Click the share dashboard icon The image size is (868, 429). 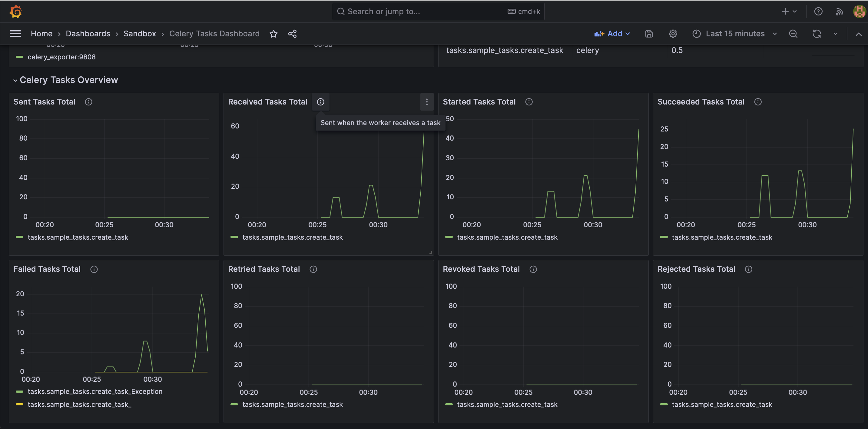click(292, 34)
